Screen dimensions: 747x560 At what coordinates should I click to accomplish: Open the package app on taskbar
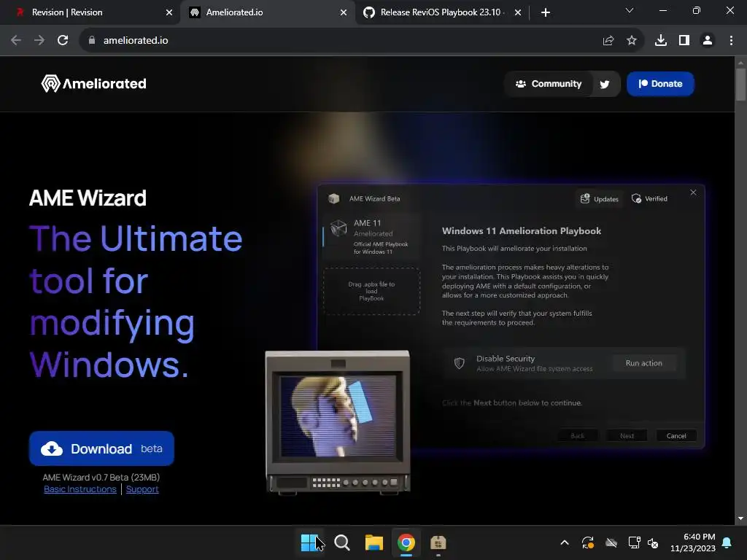click(438, 542)
